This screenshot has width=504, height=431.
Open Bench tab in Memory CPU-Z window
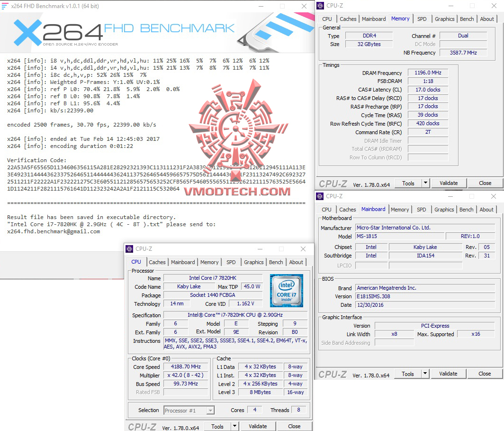(x=467, y=19)
